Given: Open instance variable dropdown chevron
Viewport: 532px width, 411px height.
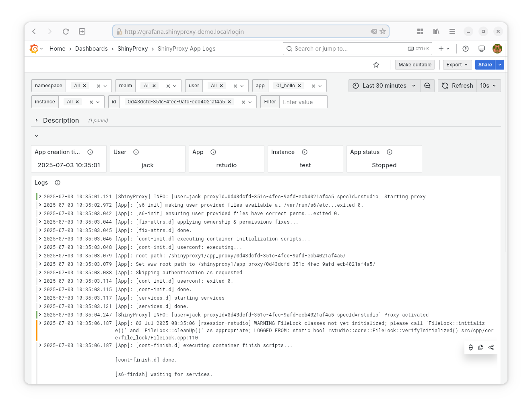Looking at the screenshot, I should coord(98,102).
